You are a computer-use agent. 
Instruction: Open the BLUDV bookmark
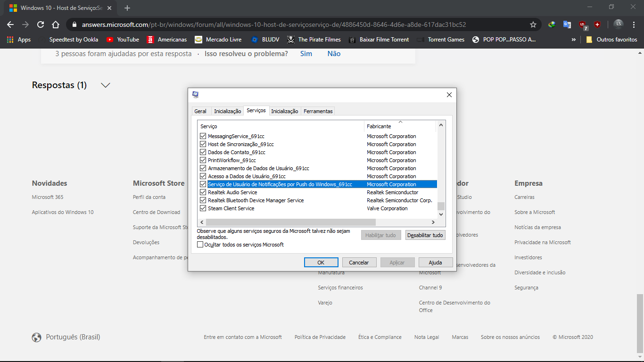point(265,40)
